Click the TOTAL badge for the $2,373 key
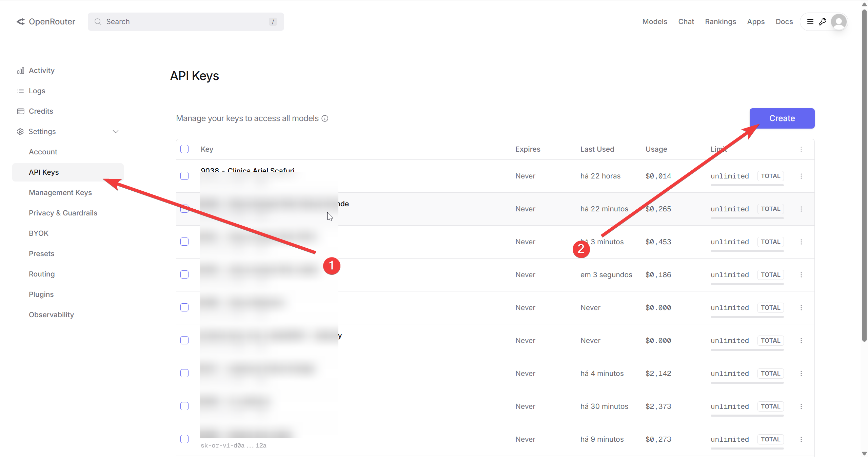Viewport: 868px width, 457px height. coord(770,406)
